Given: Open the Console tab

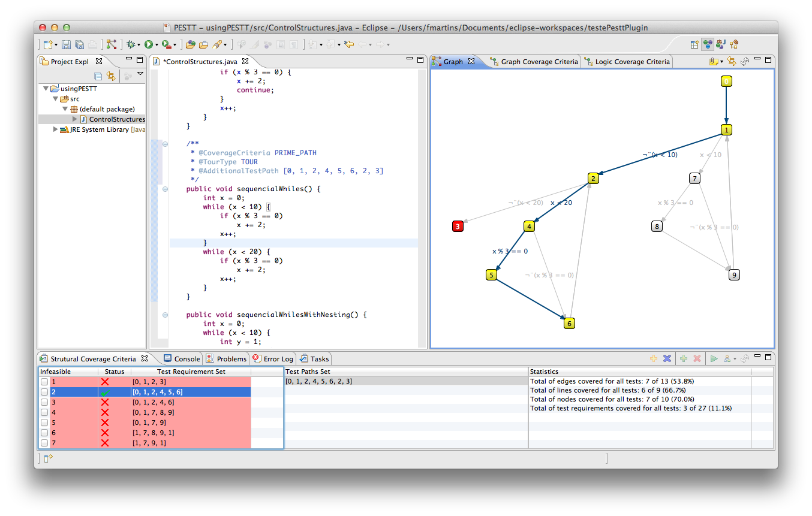Looking at the screenshot, I should (x=182, y=358).
